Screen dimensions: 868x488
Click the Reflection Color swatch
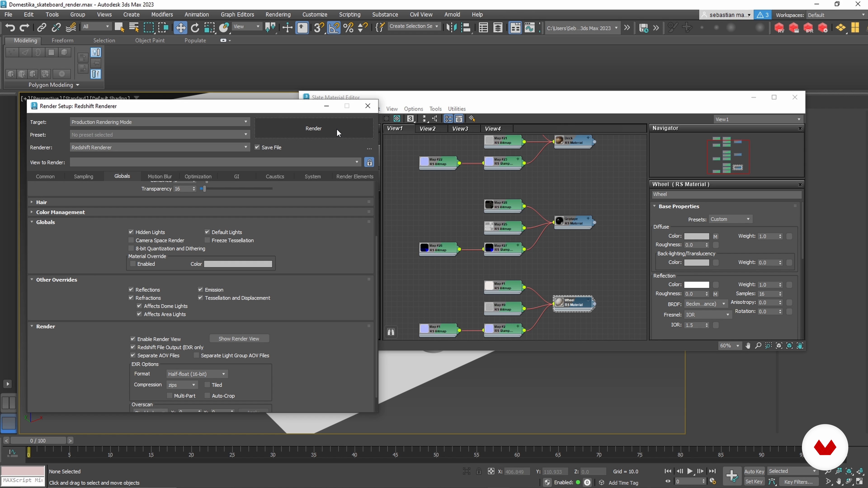[696, 285]
